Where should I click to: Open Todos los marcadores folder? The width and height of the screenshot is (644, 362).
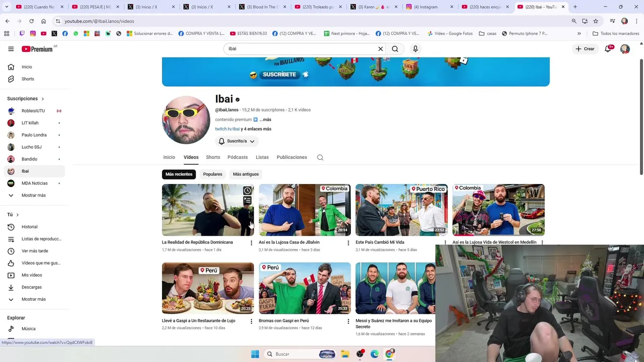pos(616,34)
